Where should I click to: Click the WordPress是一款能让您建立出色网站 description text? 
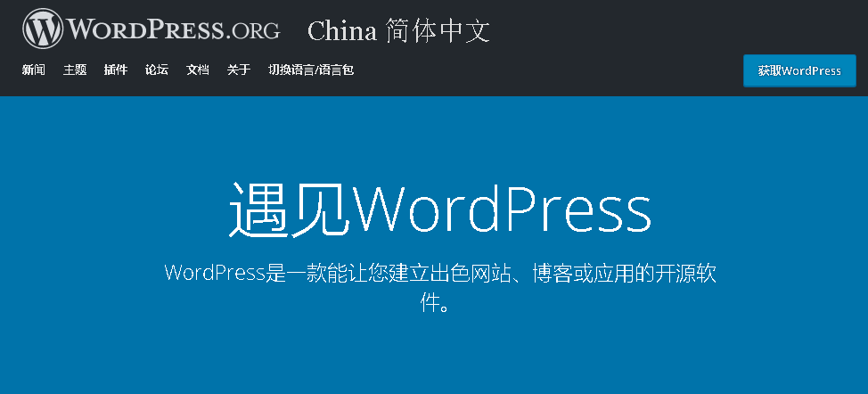point(440,287)
